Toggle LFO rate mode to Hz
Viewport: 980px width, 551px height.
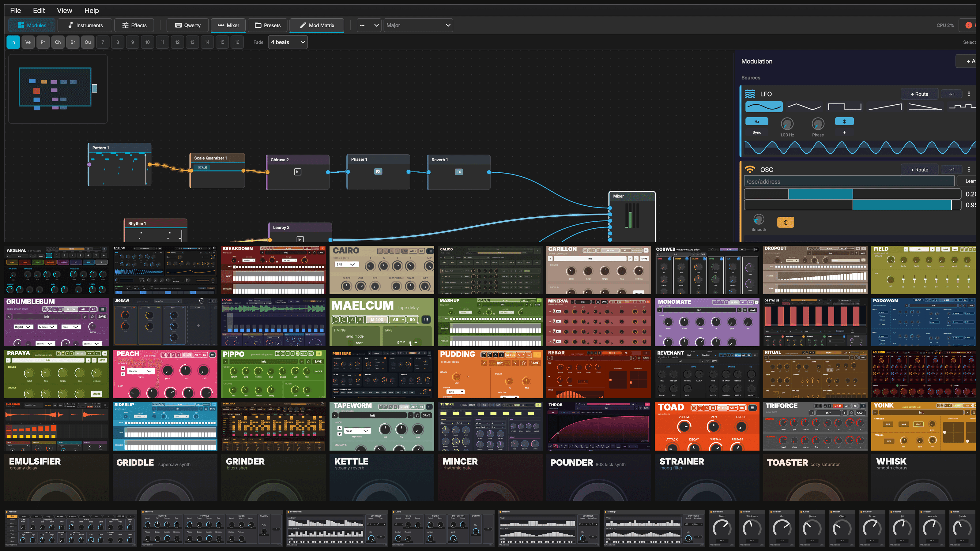coord(757,121)
